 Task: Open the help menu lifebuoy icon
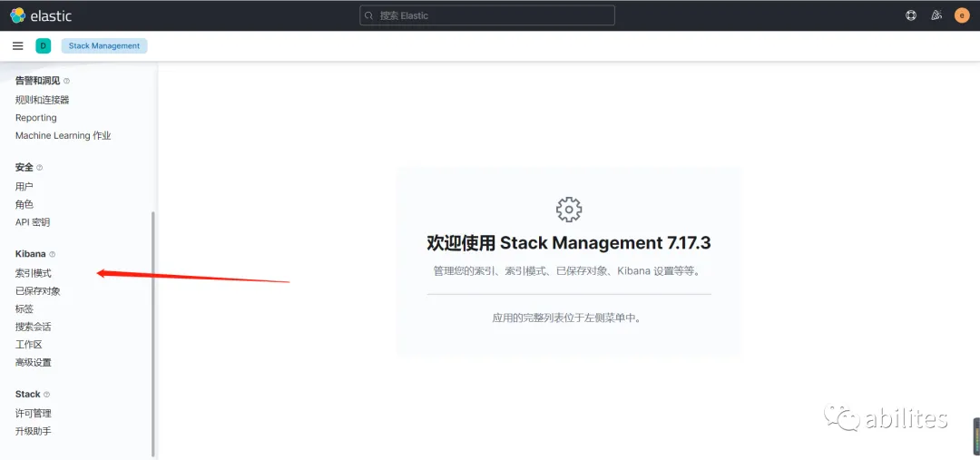point(911,15)
